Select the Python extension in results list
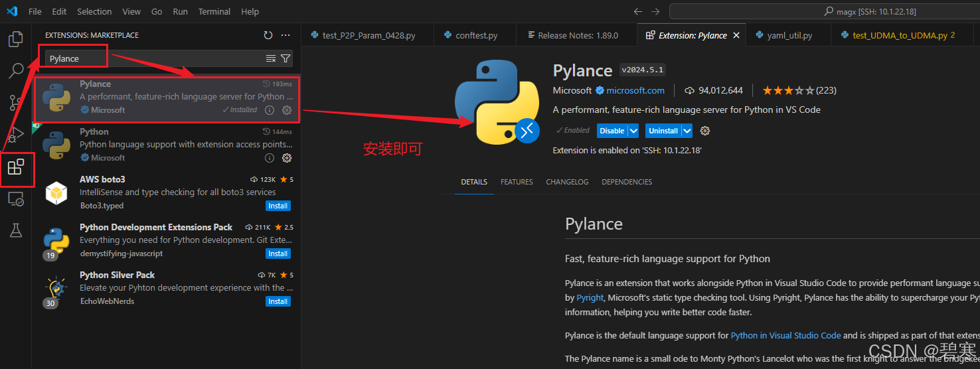The height and width of the screenshot is (369, 980). [167, 146]
